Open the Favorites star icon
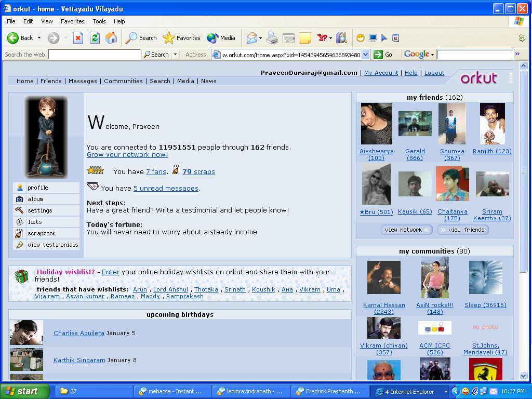The width and height of the screenshot is (532, 399). tap(169, 38)
